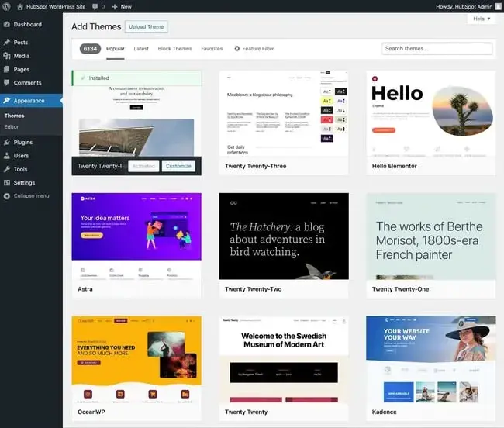The height and width of the screenshot is (428, 504).
Task: Click Customize on Twenty Twenty-Four theme
Action: (x=178, y=166)
